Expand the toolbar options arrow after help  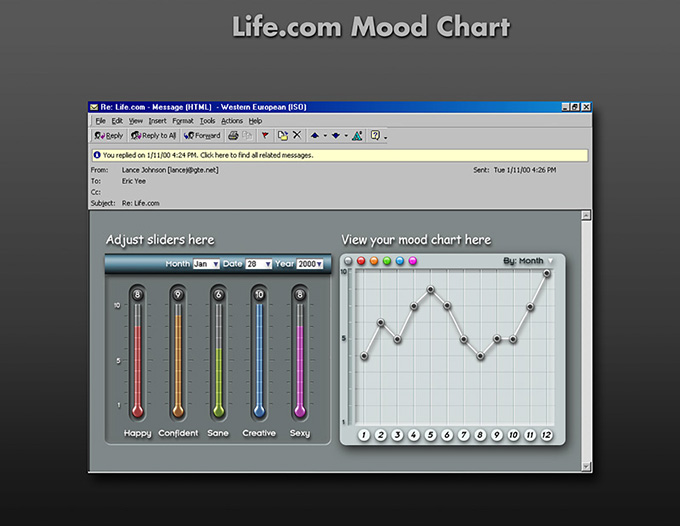(386, 137)
